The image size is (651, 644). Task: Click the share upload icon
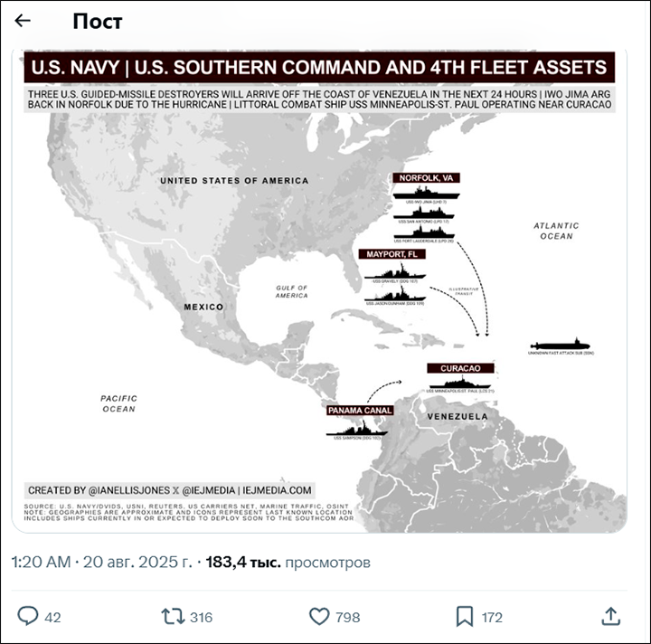coord(610,617)
